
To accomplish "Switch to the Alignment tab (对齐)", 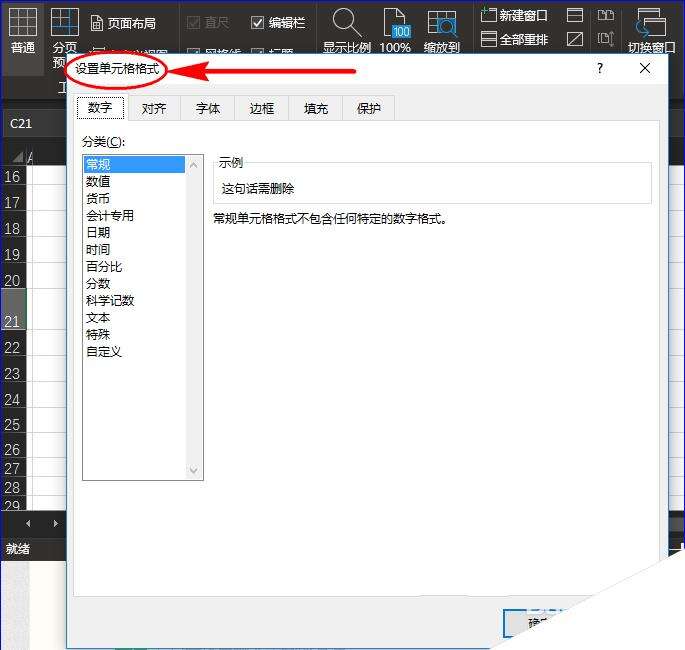I will coord(154,108).
